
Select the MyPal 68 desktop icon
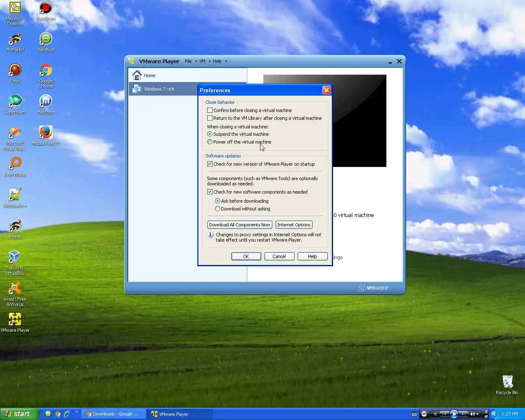15,42
